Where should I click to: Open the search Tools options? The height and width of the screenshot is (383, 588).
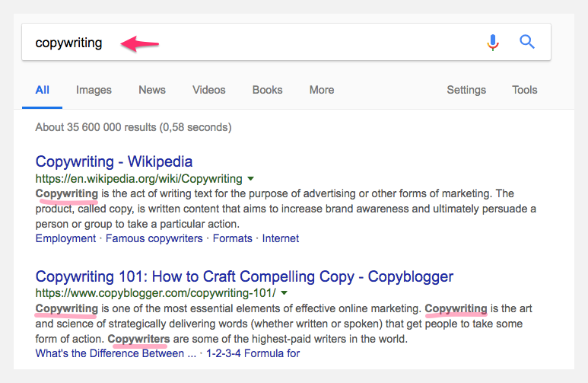point(525,90)
